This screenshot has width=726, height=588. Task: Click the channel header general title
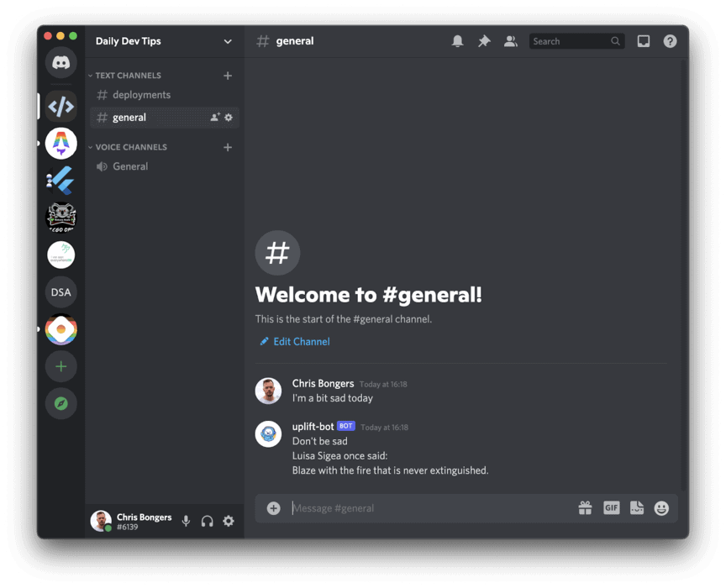pos(294,41)
